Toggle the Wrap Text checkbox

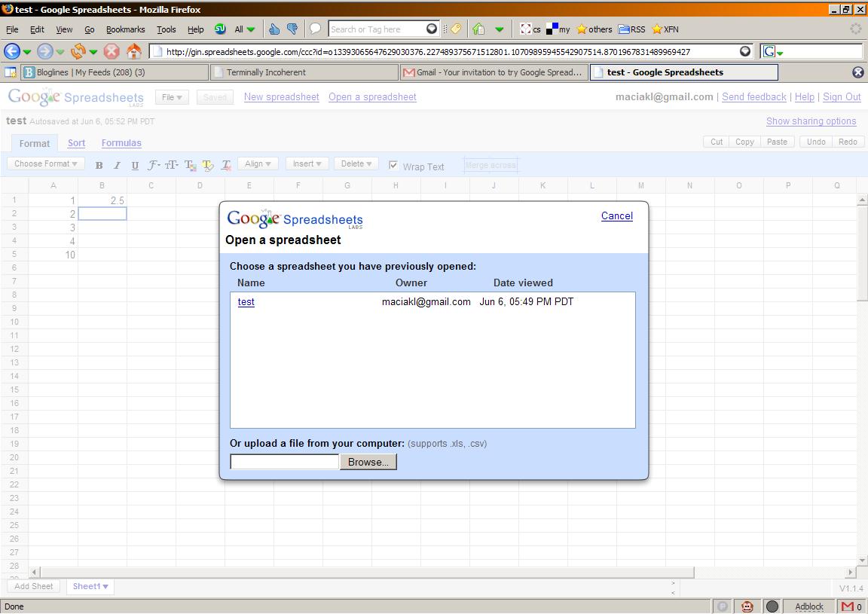393,165
